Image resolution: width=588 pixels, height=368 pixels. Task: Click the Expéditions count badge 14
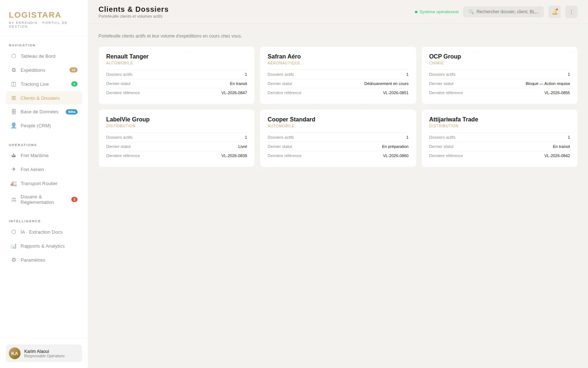click(73, 70)
